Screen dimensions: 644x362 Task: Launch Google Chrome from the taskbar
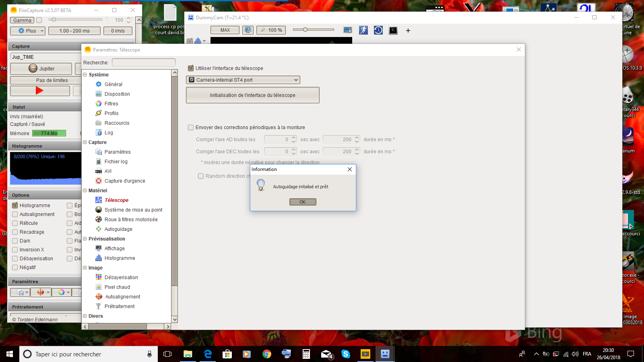coord(266,354)
